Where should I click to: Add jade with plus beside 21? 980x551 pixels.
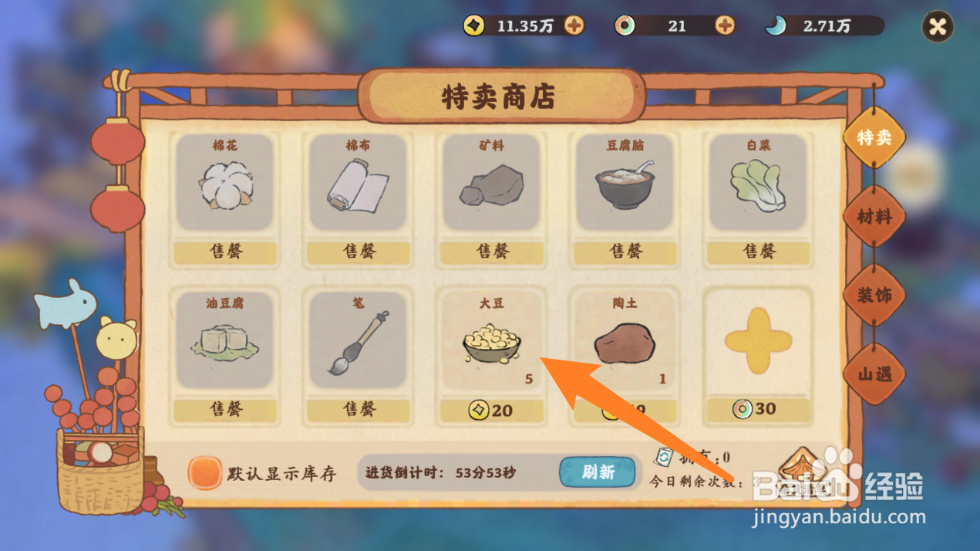click(x=725, y=26)
